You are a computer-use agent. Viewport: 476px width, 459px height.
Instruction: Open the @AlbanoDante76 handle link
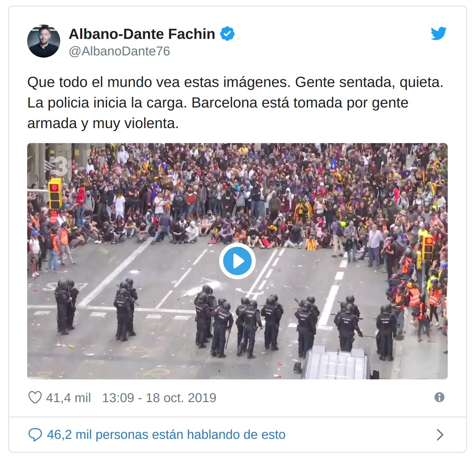click(x=119, y=51)
